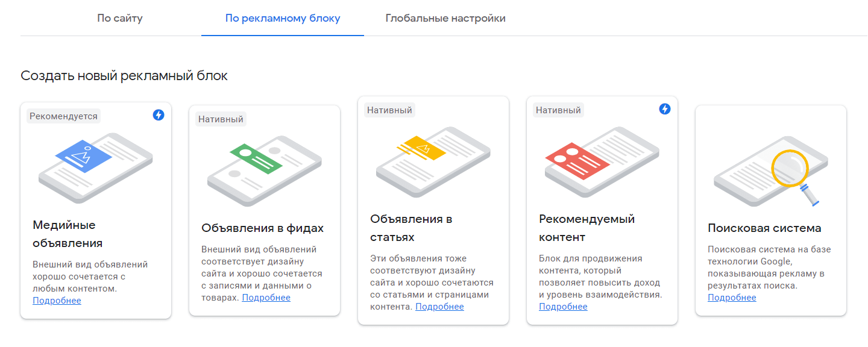Click AMP lightning icon on Медийные объявления card
Screen dimensions: 868x347
(x=159, y=115)
